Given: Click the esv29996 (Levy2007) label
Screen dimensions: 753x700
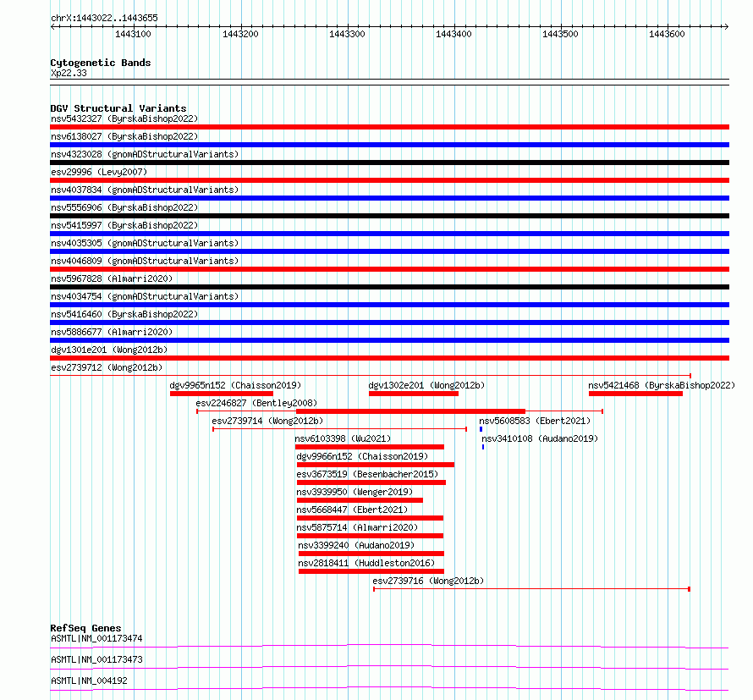Looking at the screenshot, I should (99, 172).
